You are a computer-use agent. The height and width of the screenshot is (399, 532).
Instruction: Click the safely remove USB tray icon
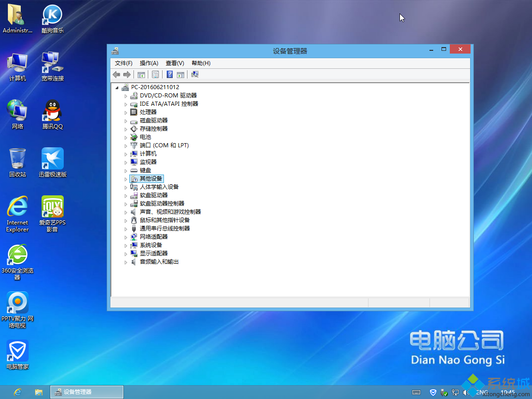click(x=444, y=393)
